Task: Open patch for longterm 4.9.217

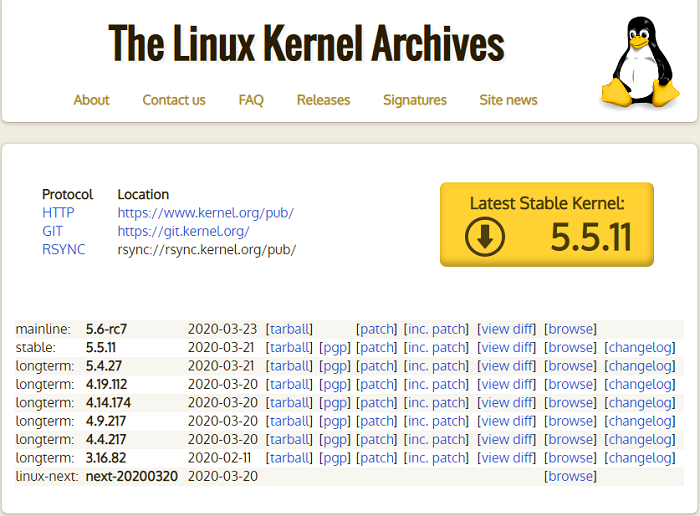Action: coord(377,421)
